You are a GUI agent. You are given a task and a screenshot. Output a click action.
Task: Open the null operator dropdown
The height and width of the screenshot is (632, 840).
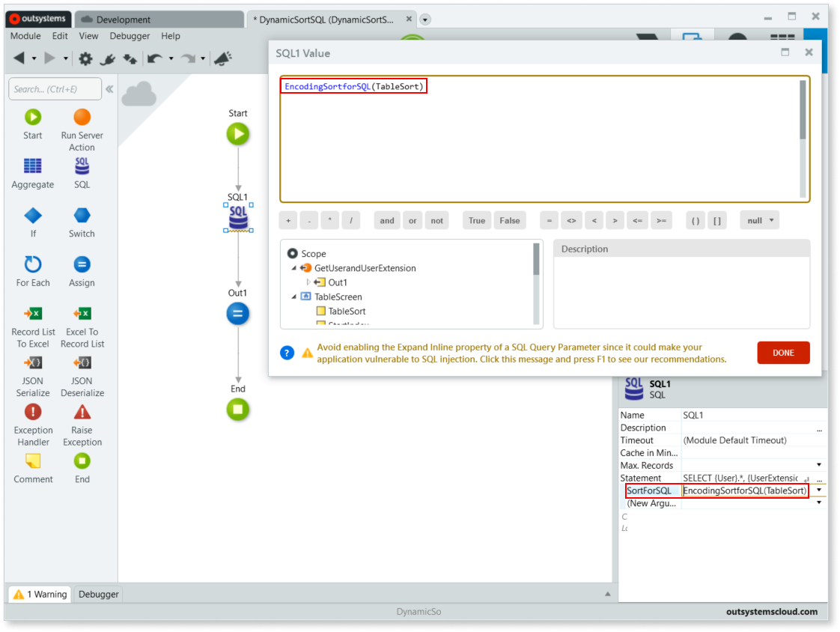point(759,220)
